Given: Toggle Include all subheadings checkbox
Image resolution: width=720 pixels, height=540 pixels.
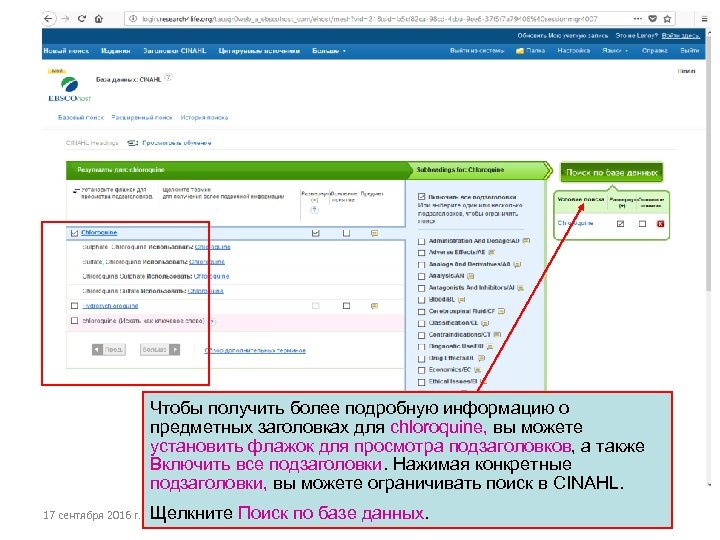Looking at the screenshot, I should (x=422, y=197).
